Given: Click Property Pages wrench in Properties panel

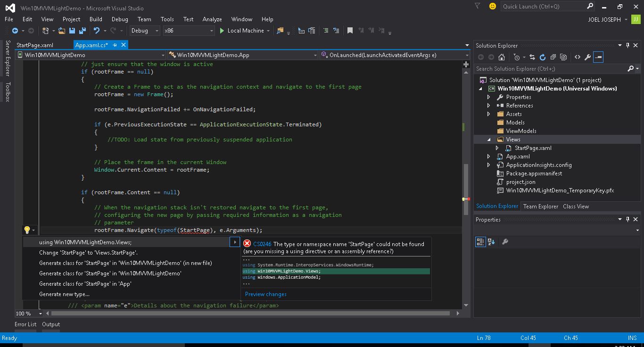Looking at the screenshot, I should 505,242.
